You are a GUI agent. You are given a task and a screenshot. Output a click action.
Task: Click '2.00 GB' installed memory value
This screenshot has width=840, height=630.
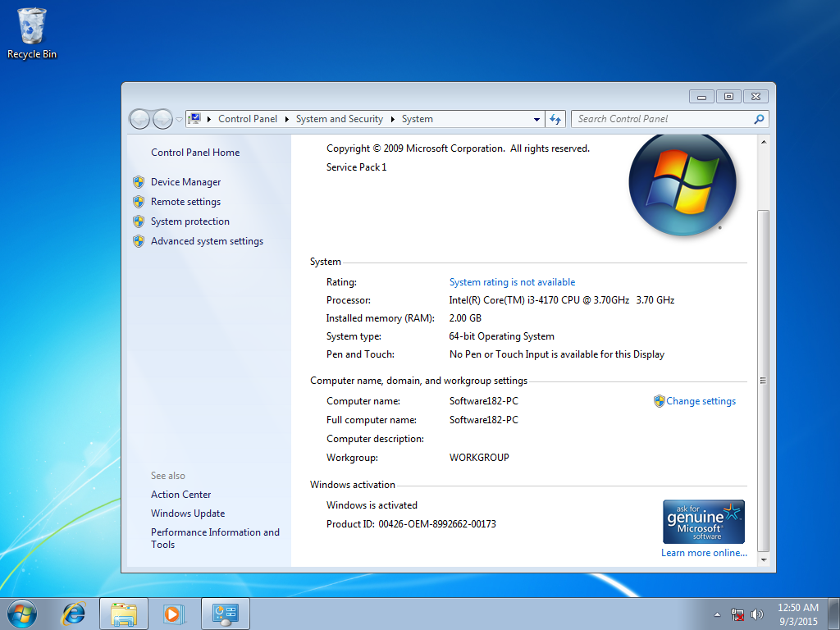[x=465, y=318]
